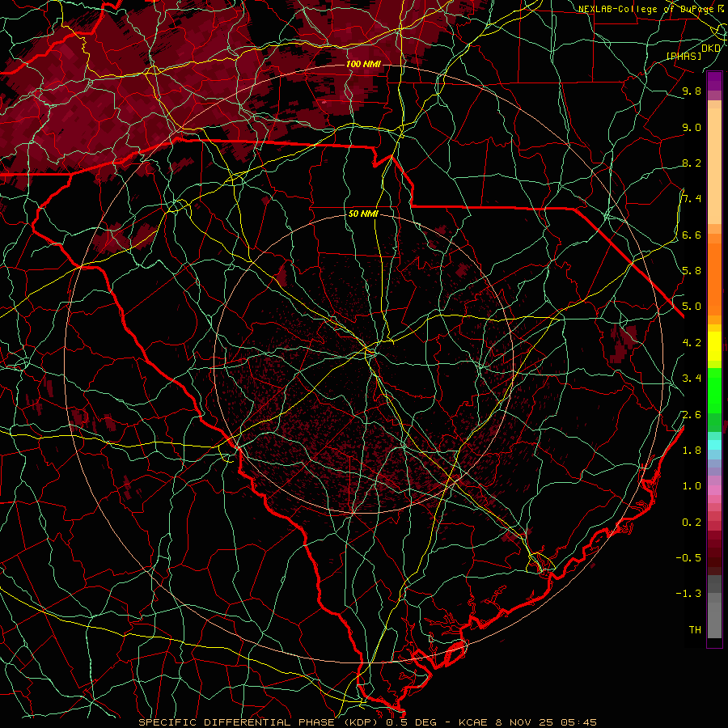Click the 7.4 value on color scale
Image resolution: width=728 pixels, height=728 pixels.
tap(692, 199)
